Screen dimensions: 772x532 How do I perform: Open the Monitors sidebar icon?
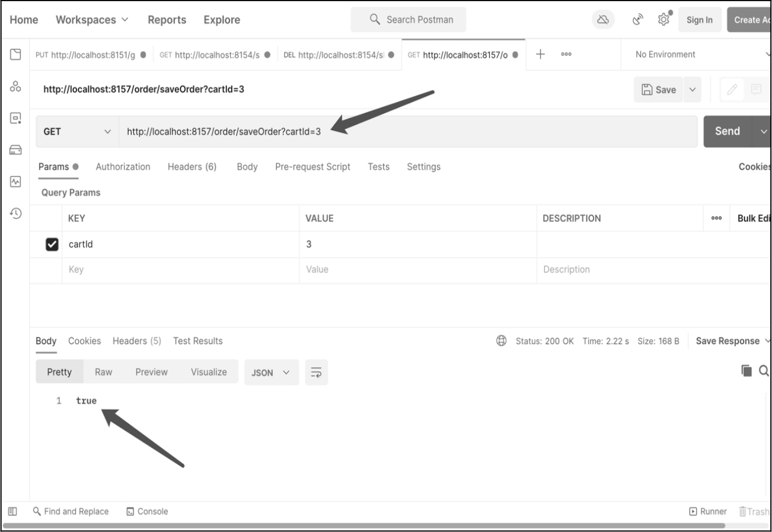[x=14, y=181]
